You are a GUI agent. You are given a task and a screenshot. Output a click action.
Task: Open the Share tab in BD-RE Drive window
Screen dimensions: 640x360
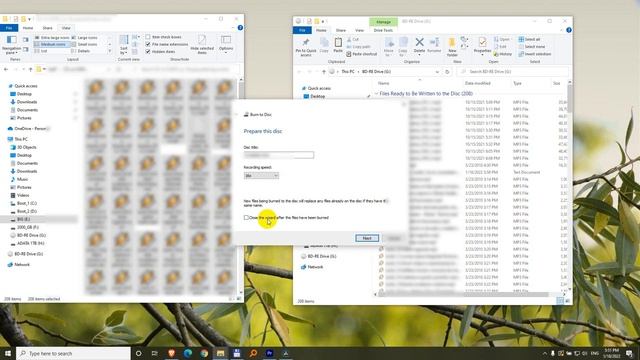click(x=341, y=30)
